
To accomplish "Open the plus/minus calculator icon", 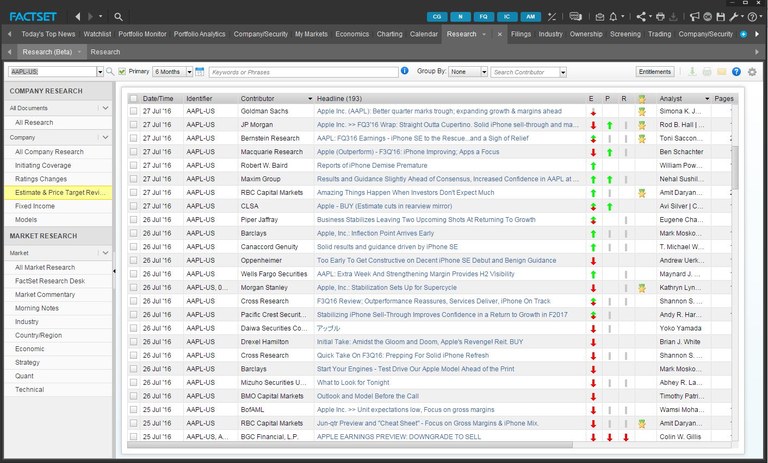I will 552,17.
